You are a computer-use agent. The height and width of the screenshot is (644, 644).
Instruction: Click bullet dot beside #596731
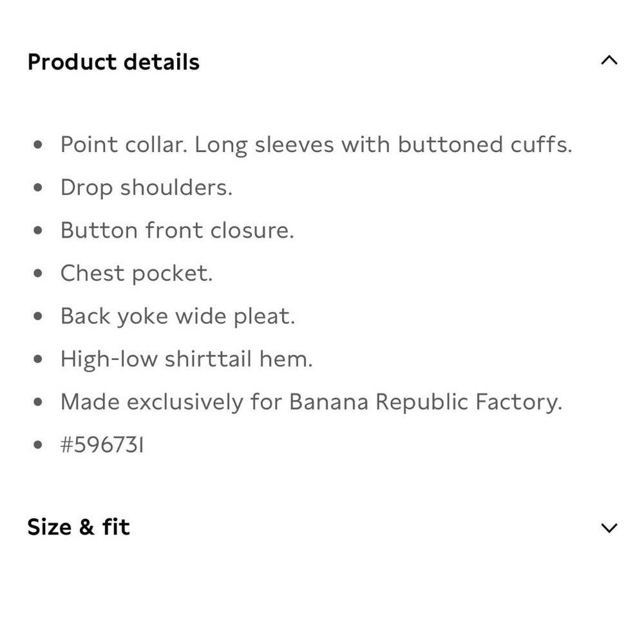(38, 445)
